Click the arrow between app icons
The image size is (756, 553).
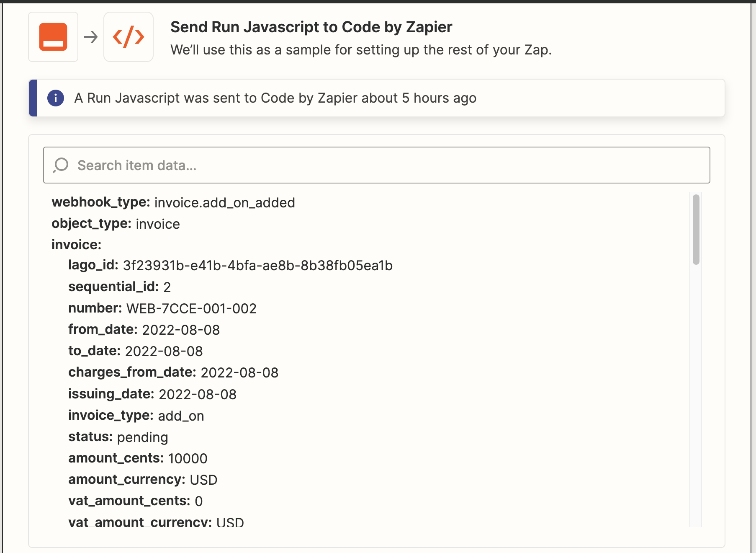click(x=91, y=37)
